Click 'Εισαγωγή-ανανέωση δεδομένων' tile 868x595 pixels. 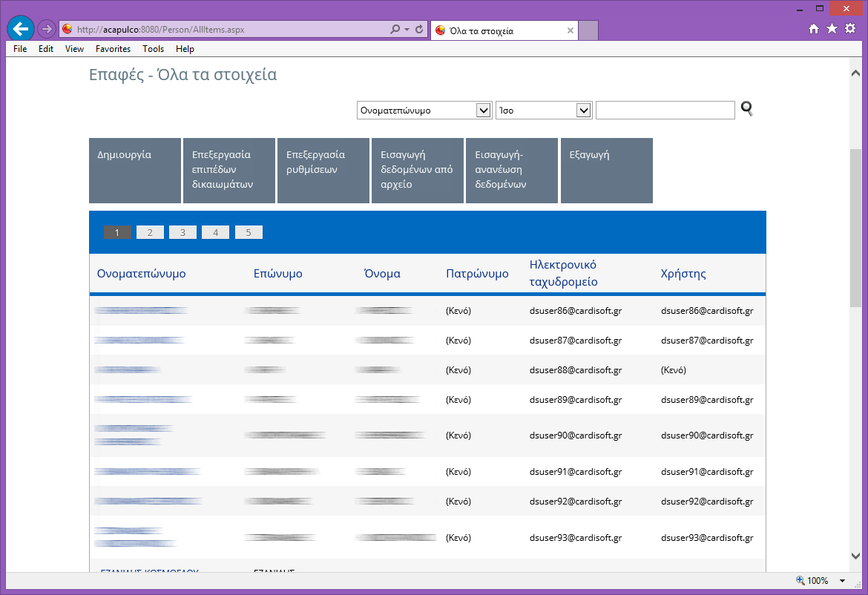(x=512, y=171)
